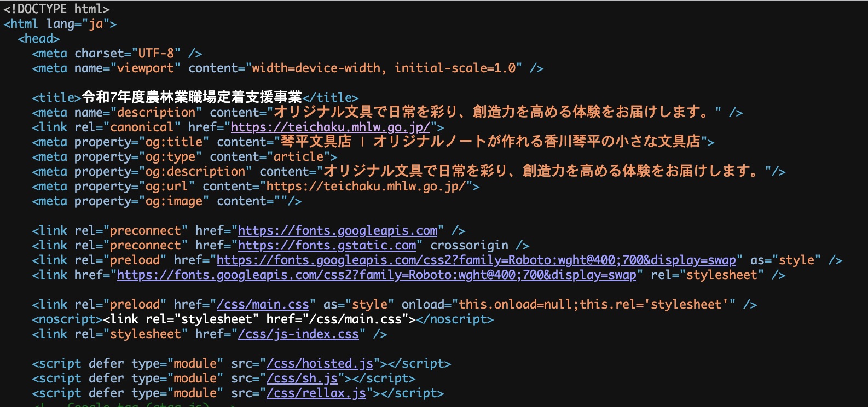The width and height of the screenshot is (868, 407).
Task: Open the Roboto font URL on the preload line
Action: [476, 260]
